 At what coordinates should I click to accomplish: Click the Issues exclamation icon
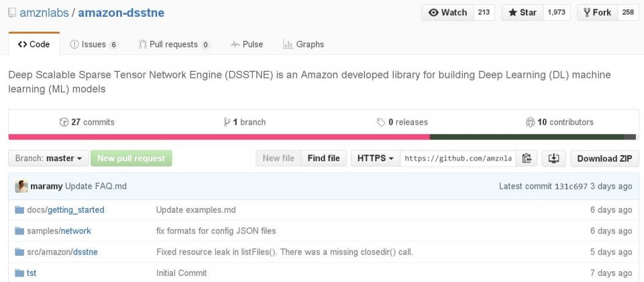(x=74, y=44)
